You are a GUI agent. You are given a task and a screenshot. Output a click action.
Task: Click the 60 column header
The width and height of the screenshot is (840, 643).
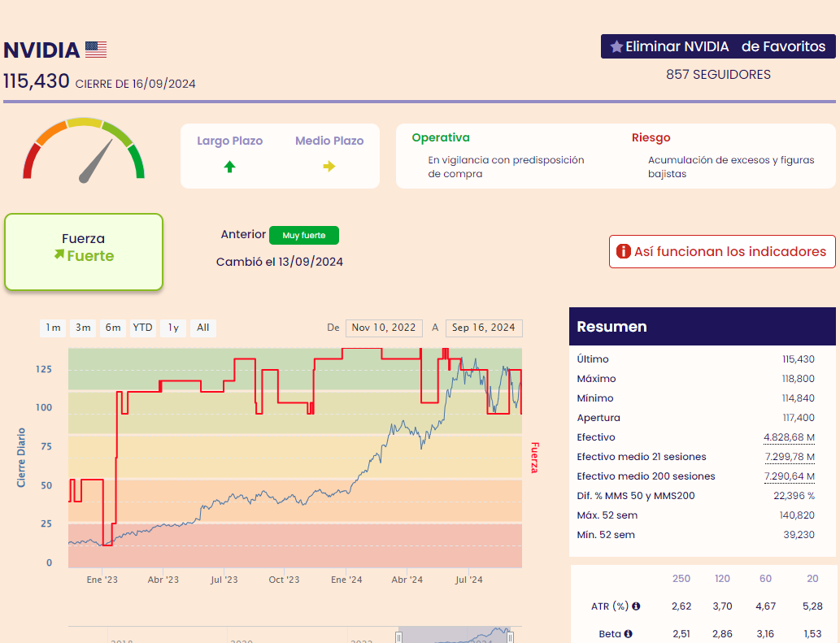(765, 579)
